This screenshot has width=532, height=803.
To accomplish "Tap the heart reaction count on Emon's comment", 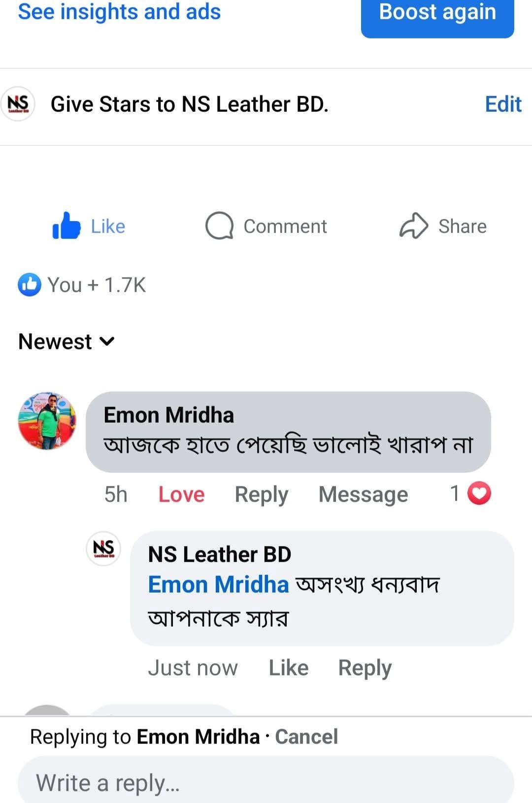I will coord(471,494).
